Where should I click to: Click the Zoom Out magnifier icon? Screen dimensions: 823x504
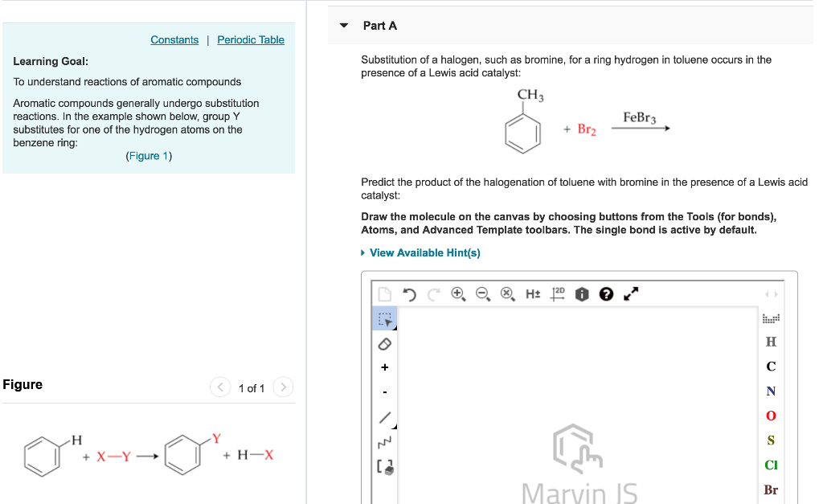482,294
